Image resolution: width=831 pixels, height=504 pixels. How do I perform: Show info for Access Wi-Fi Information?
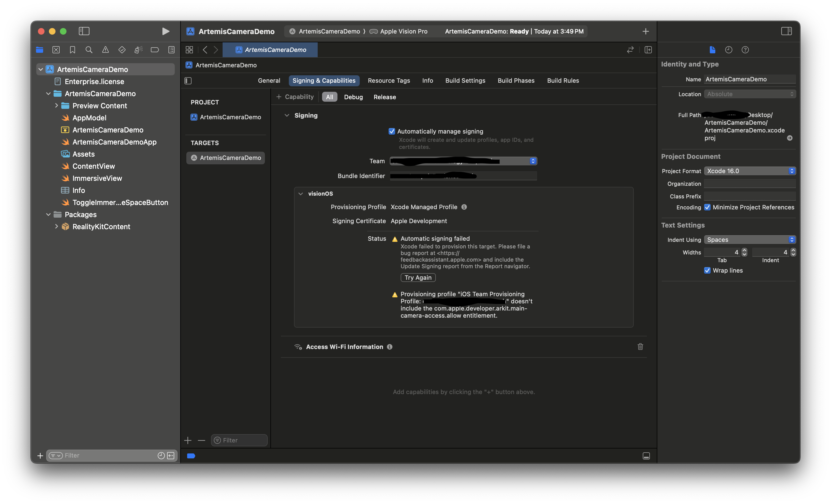click(x=390, y=347)
